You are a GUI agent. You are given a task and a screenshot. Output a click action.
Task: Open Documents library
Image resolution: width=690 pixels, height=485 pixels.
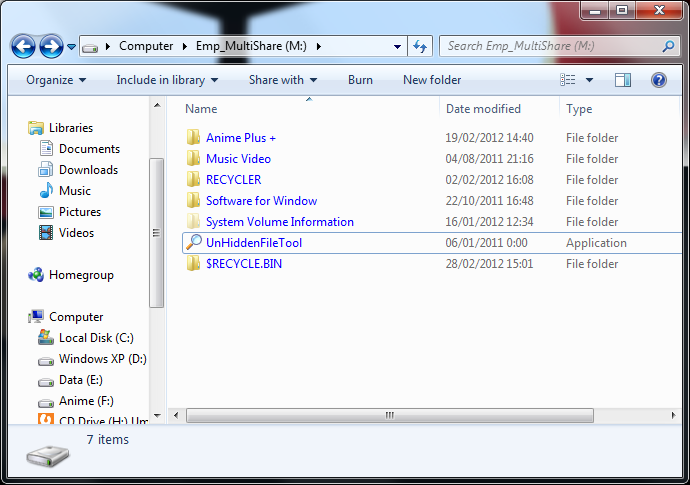89,149
